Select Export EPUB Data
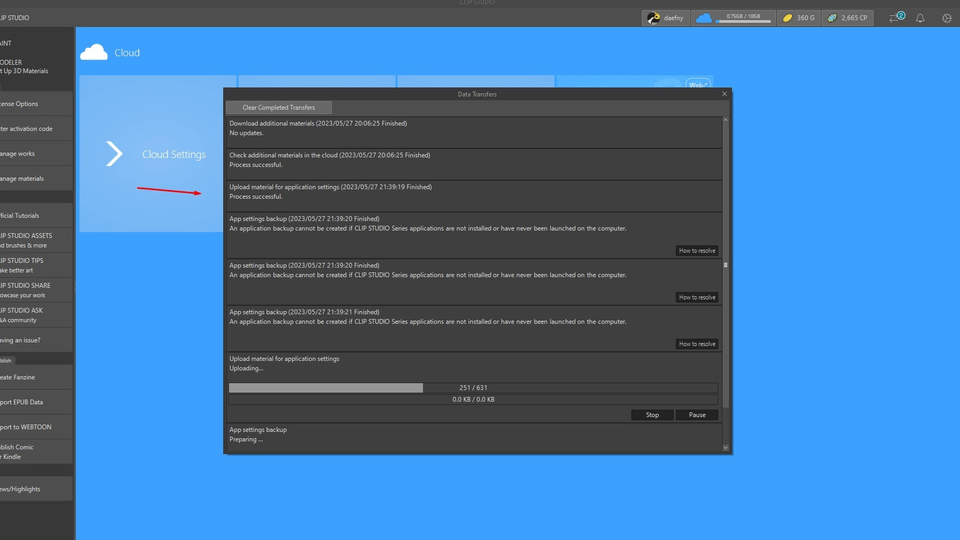Screen dimensions: 960x540 pos(36,402)
